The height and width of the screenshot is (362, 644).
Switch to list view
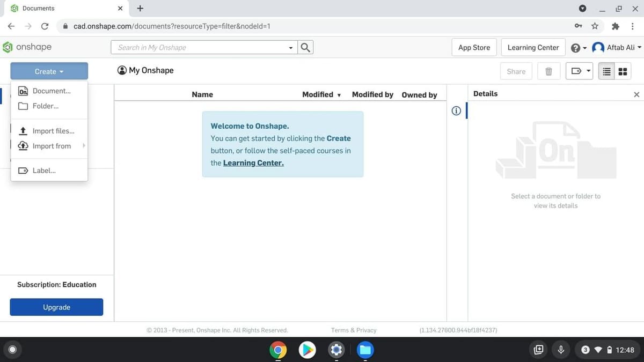point(606,71)
